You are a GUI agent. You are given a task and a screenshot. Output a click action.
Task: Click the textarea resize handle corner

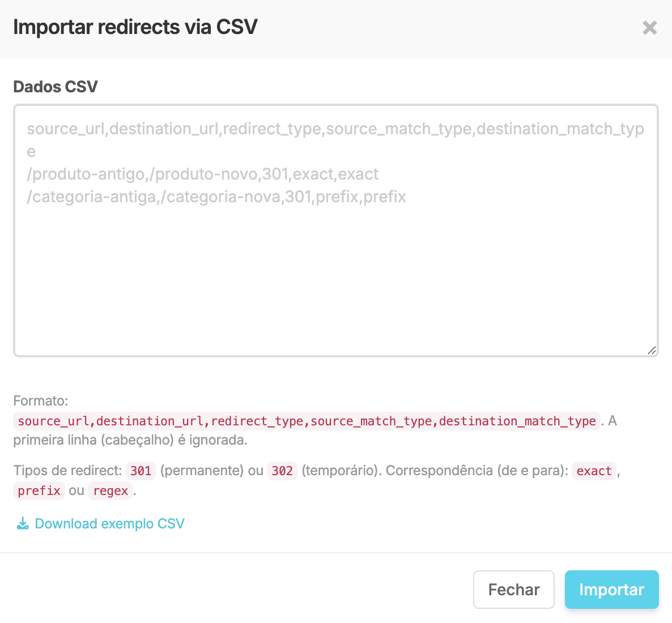(x=652, y=351)
